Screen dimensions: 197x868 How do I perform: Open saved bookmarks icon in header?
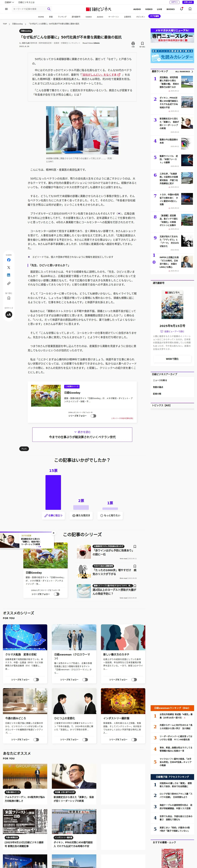[190, 9]
